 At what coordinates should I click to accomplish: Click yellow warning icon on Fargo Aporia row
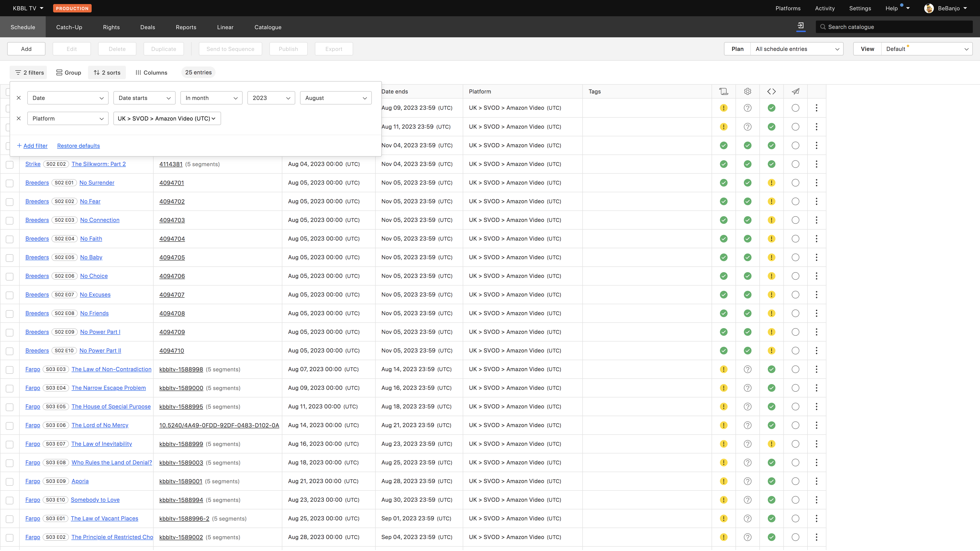723,481
